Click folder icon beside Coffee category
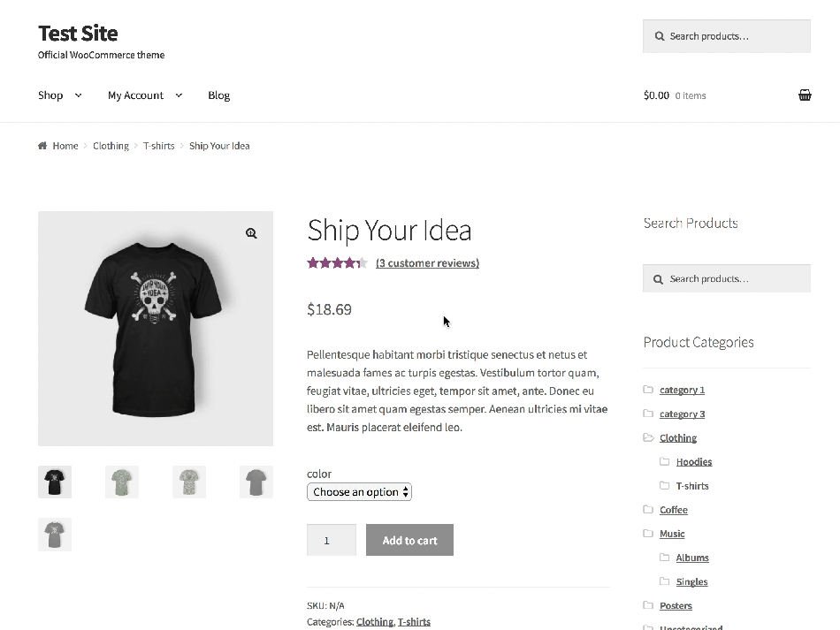The height and width of the screenshot is (630, 840). coord(648,510)
